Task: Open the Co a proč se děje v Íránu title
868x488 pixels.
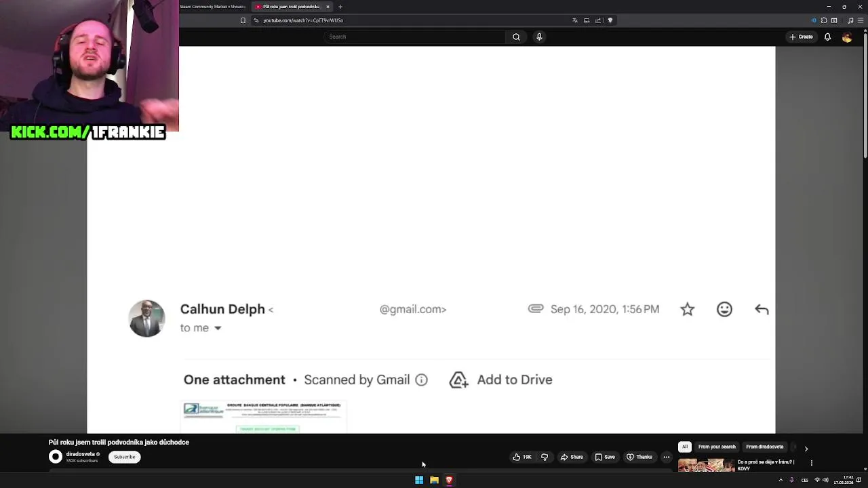Action: [765, 465]
